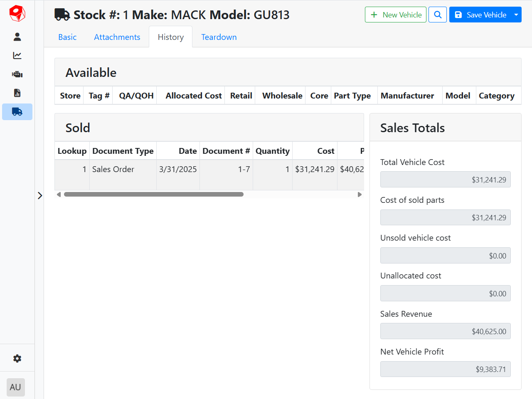532x399 pixels.
Task: Click the red app logo icon
Action: [17, 14]
